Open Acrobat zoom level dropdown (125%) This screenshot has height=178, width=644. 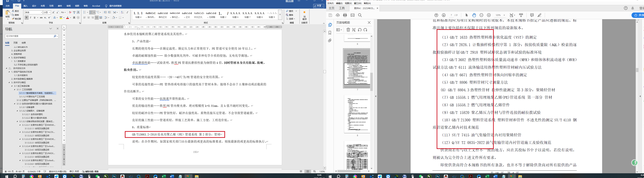(504, 15)
